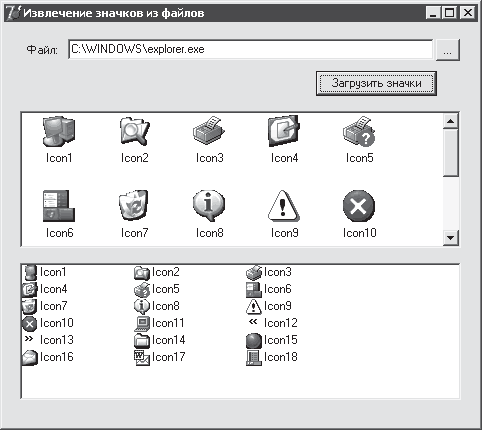Click the icon list scroll down arrow
482x430 pixels.
451,238
